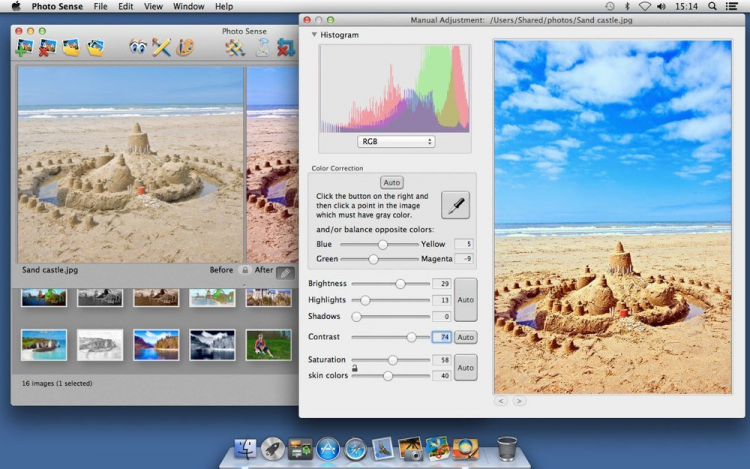This screenshot has height=469, width=750.
Task: Click the eyes preview toolbar icon
Action: pos(138,47)
